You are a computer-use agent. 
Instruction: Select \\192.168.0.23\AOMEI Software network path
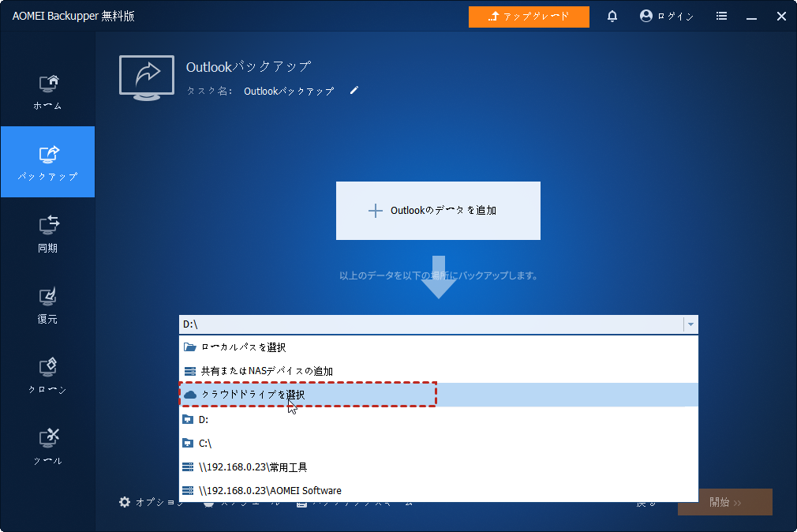tap(439, 490)
